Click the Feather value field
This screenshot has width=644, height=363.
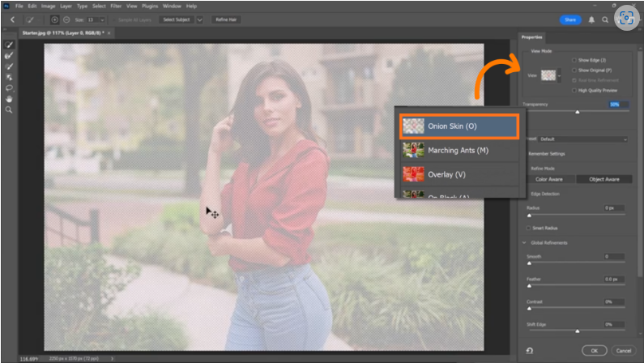pyautogui.click(x=614, y=280)
